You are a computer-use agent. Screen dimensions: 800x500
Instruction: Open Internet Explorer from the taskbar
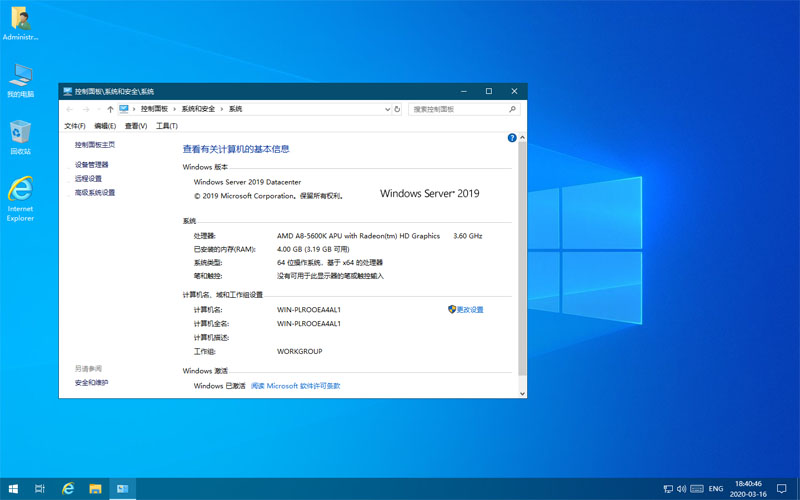[67, 489]
